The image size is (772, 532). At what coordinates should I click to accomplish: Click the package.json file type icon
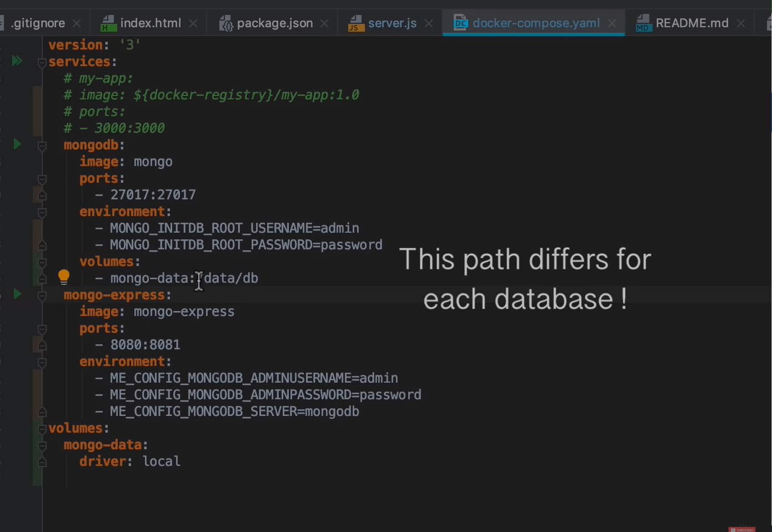pos(225,23)
